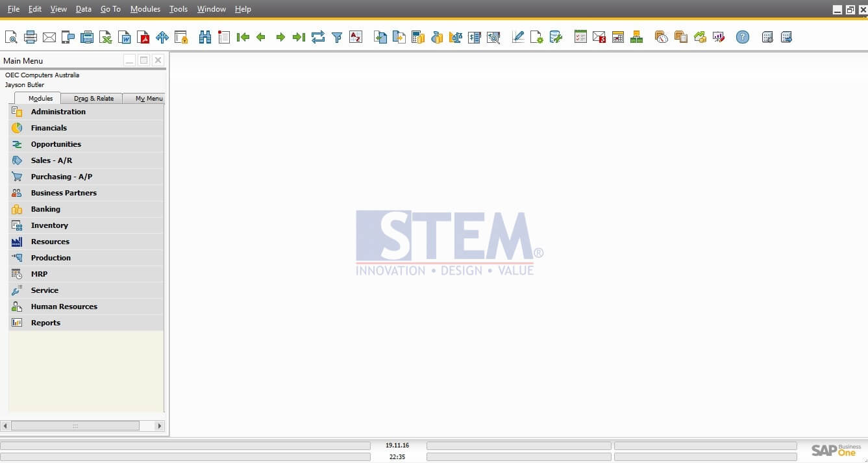Screen dimensions: 868x463
Task: Click the Refresh record icon
Action: [x=318, y=37]
